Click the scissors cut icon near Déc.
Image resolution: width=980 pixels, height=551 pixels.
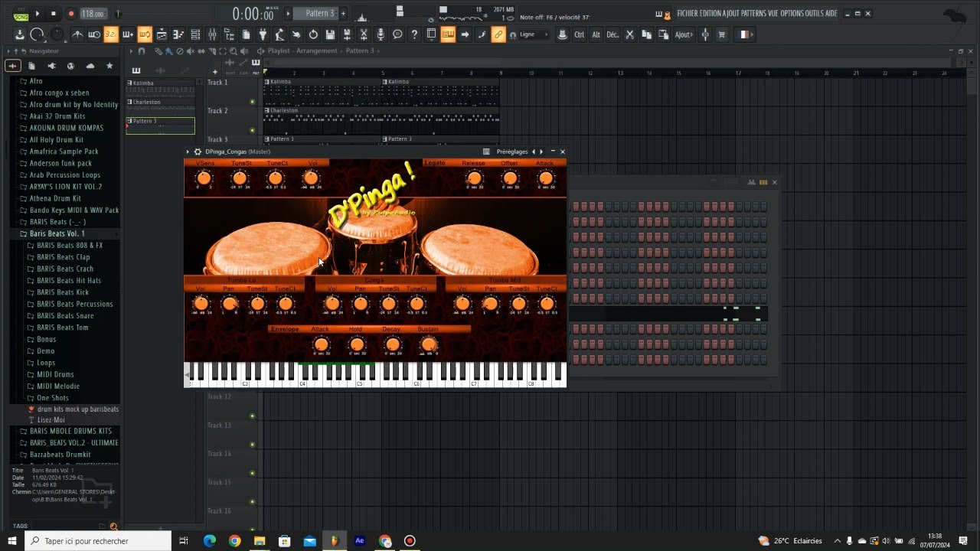coord(629,34)
